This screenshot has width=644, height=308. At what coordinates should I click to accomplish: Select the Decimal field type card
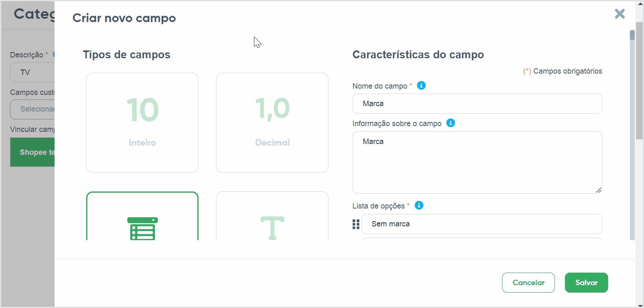click(272, 123)
